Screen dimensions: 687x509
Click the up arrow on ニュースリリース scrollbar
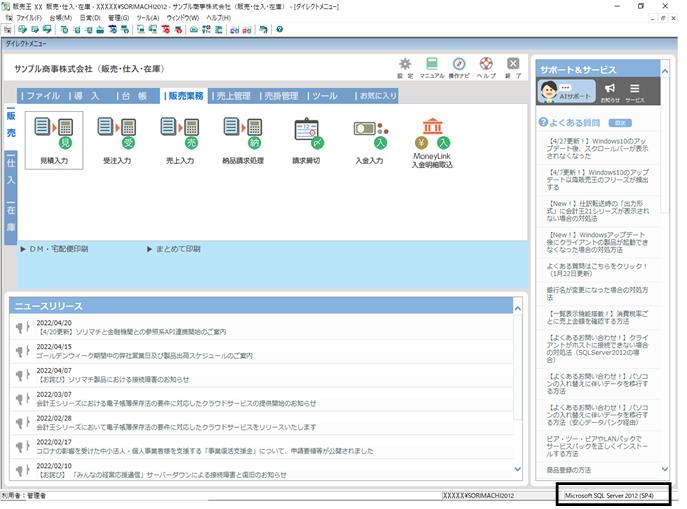(x=517, y=308)
